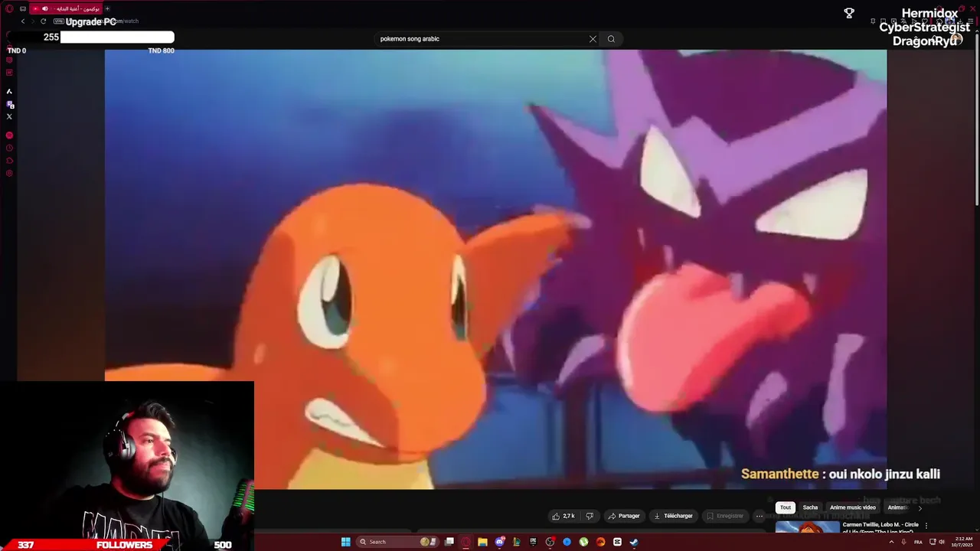
Task: Open sidebar settings gear icon
Action: (x=9, y=173)
